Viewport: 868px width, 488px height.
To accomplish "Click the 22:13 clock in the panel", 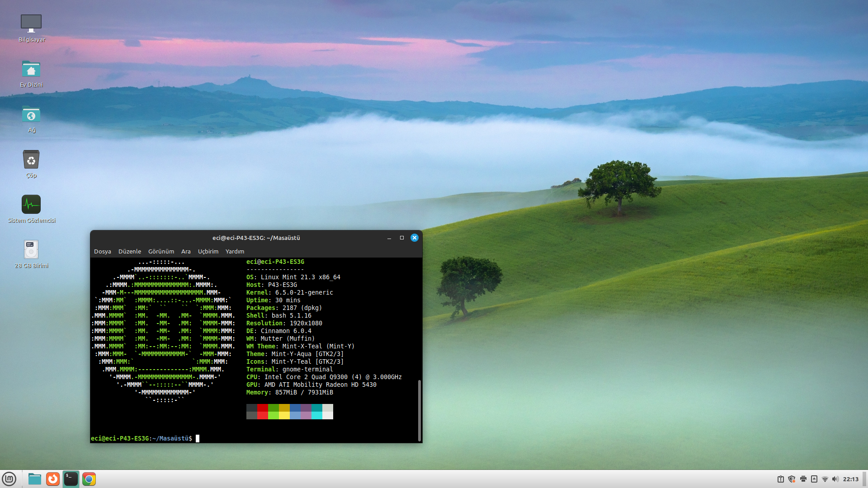I will click(x=850, y=479).
